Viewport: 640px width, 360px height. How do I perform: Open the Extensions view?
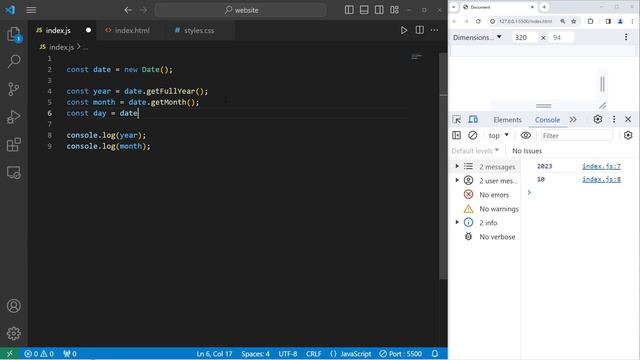coord(13,144)
